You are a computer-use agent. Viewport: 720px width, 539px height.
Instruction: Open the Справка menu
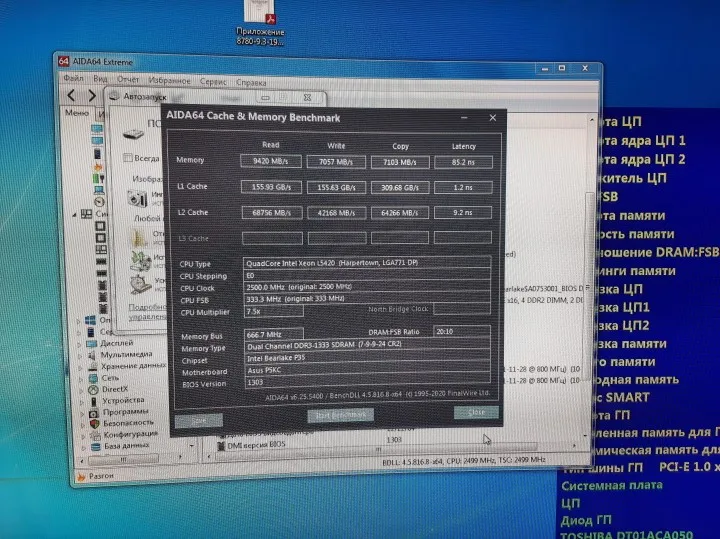(251, 83)
